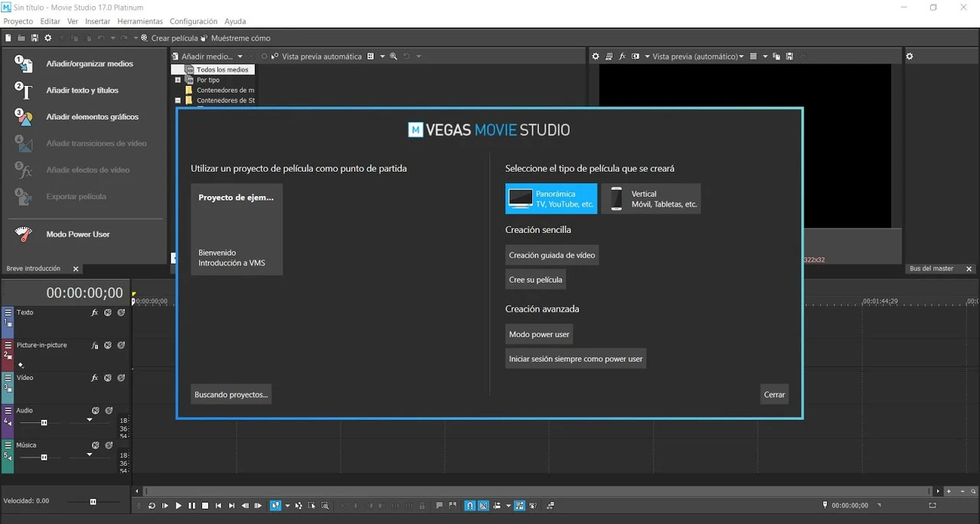Open the Insertar menu
Screen dimensions: 980x524
point(97,21)
